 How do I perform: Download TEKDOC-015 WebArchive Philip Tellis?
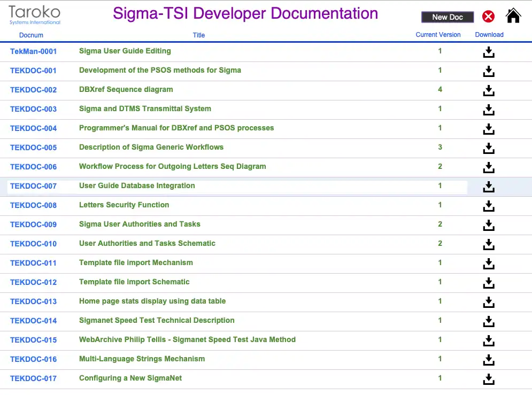pos(489,341)
